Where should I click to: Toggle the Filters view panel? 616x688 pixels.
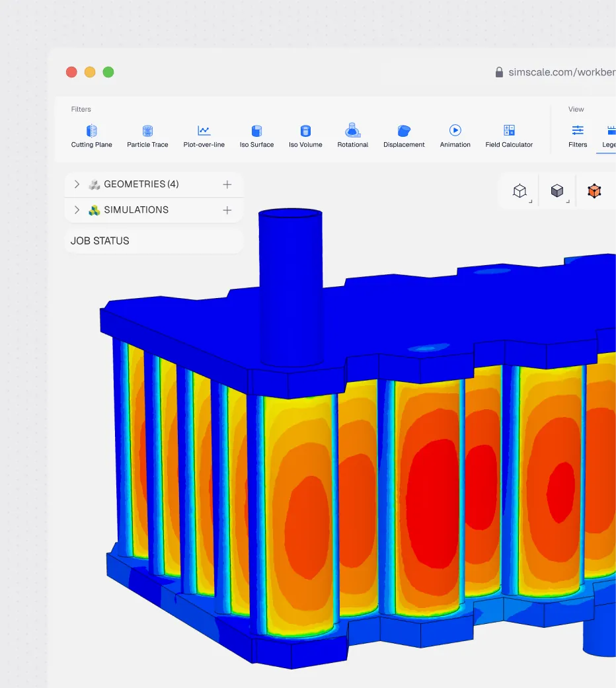578,136
